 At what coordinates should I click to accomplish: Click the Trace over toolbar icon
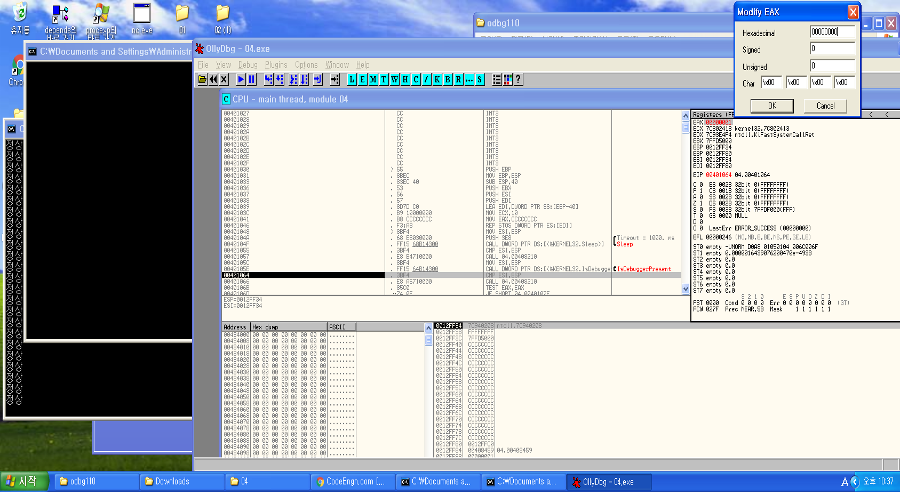[x=304, y=79]
